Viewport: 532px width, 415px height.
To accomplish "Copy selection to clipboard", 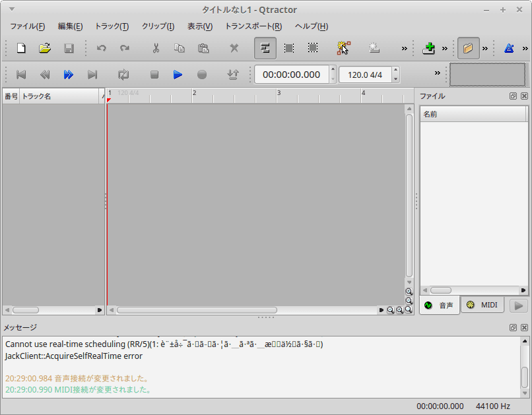I will (179, 48).
